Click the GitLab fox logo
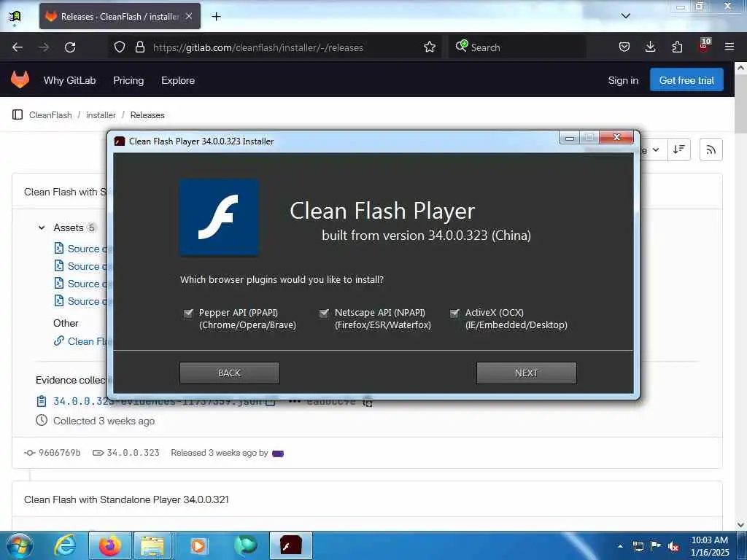The image size is (747, 560). pyautogui.click(x=20, y=80)
